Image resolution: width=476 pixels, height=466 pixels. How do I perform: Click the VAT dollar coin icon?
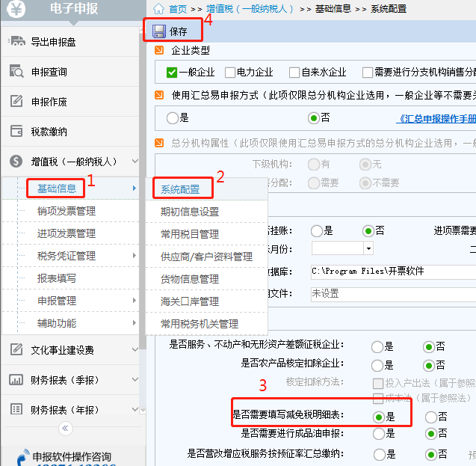pyautogui.click(x=16, y=161)
